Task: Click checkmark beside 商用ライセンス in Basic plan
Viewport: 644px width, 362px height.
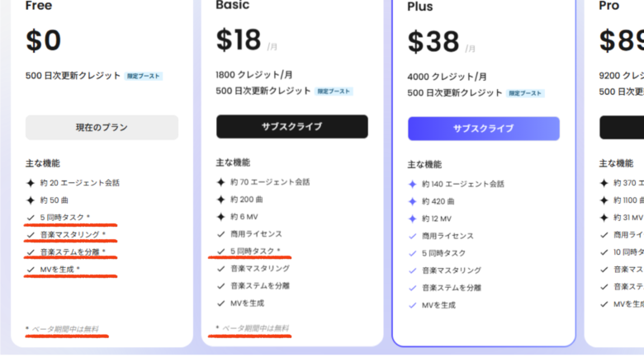Action: 221,234
